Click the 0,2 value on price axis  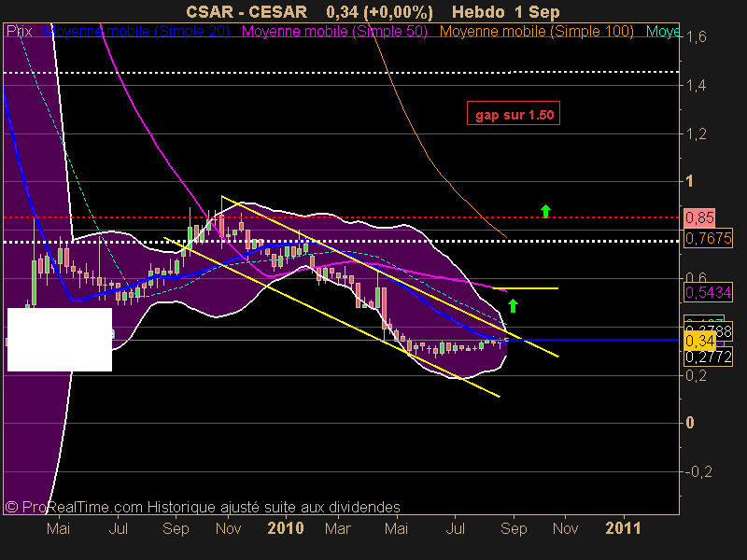pyautogui.click(x=696, y=375)
